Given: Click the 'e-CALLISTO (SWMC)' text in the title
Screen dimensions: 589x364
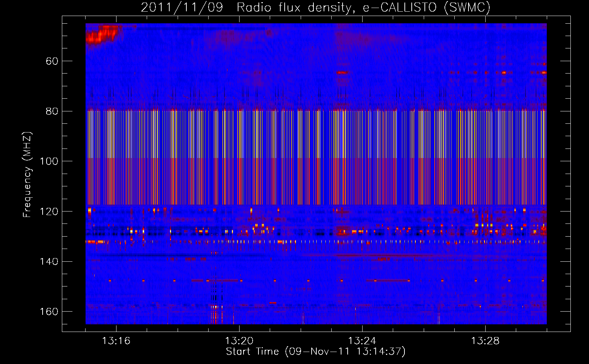Looking at the screenshot, I should [x=427, y=8].
